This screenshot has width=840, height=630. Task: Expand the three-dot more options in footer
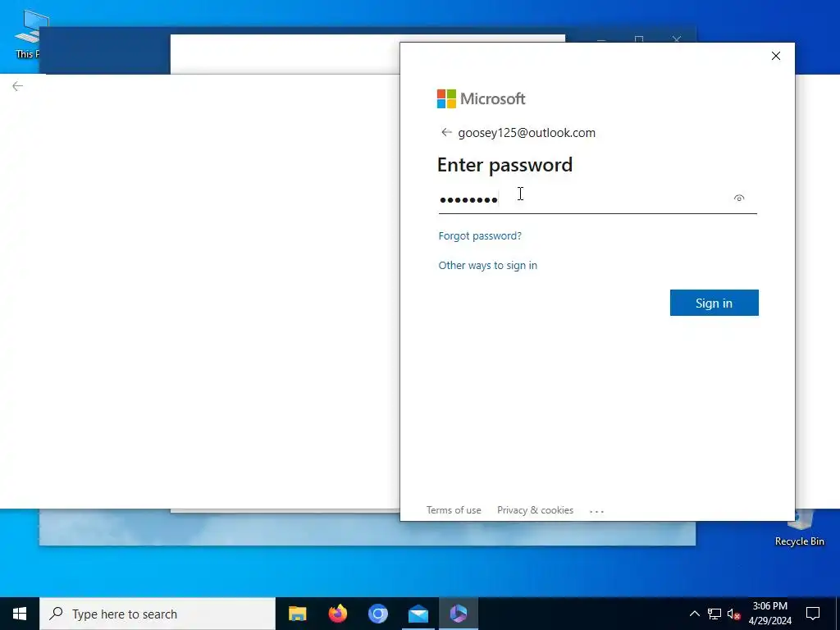pyautogui.click(x=597, y=511)
